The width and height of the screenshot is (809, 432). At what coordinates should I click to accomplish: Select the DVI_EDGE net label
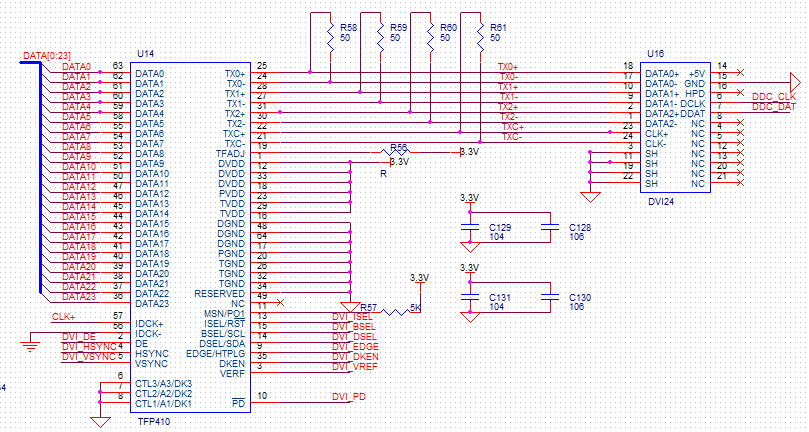[x=355, y=346]
